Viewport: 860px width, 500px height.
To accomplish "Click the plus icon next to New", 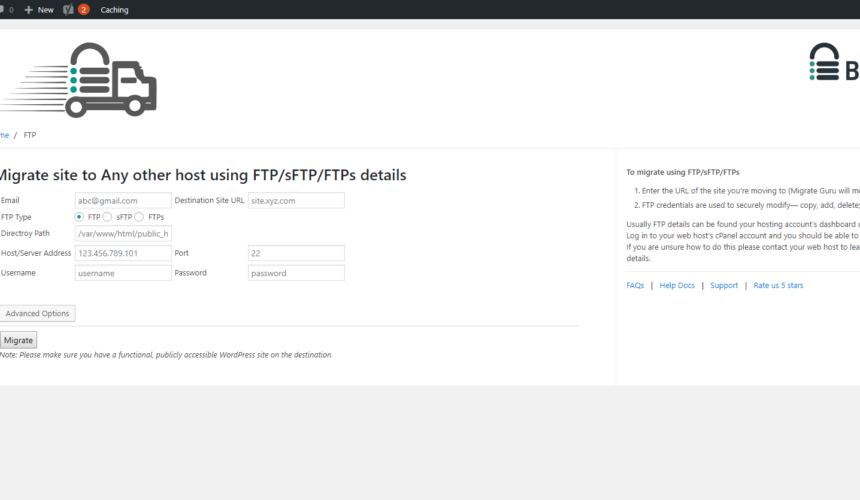I will click(x=29, y=10).
